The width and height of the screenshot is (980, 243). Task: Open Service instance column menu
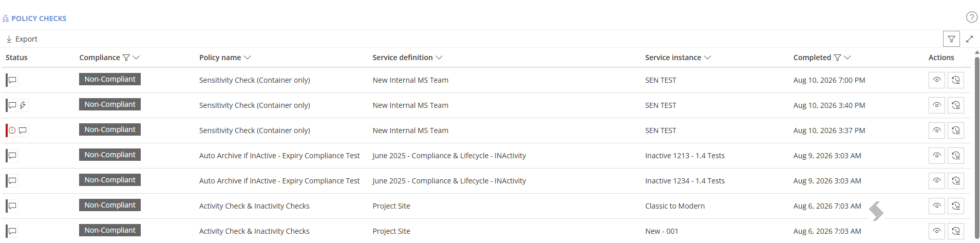[x=707, y=58]
